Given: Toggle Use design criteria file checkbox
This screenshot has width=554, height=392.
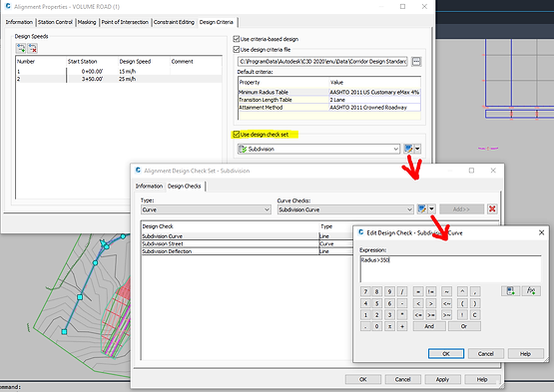Looking at the screenshot, I should [237, 50].
